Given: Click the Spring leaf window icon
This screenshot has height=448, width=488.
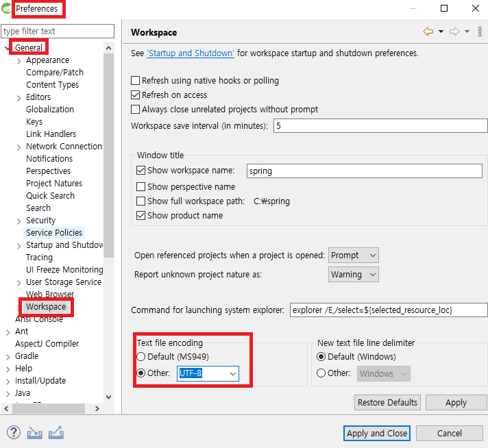Looking at the screenshot, I should pyautogui.click(x=6, y=8).
